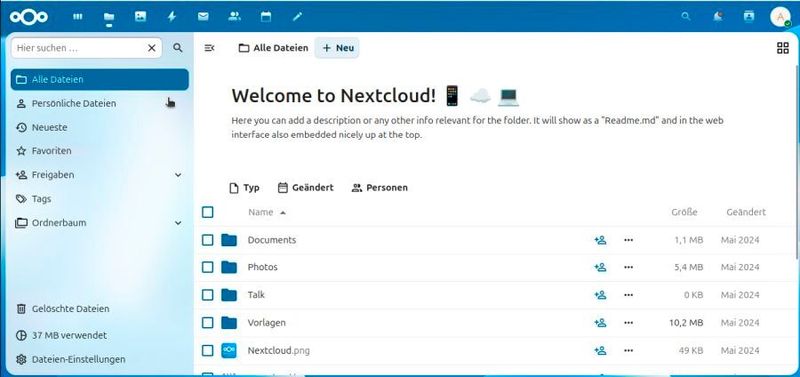Open the Geändert filter
Screen dimensions: 800x377
306,188
